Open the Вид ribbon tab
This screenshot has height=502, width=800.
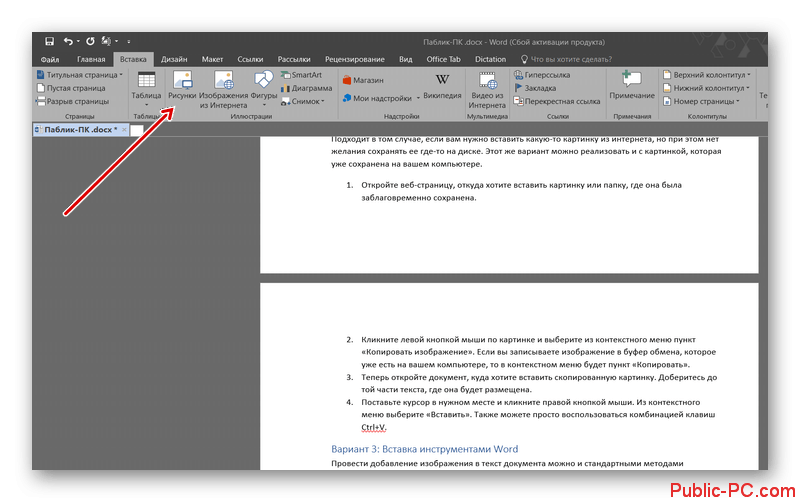click(406, 59)
